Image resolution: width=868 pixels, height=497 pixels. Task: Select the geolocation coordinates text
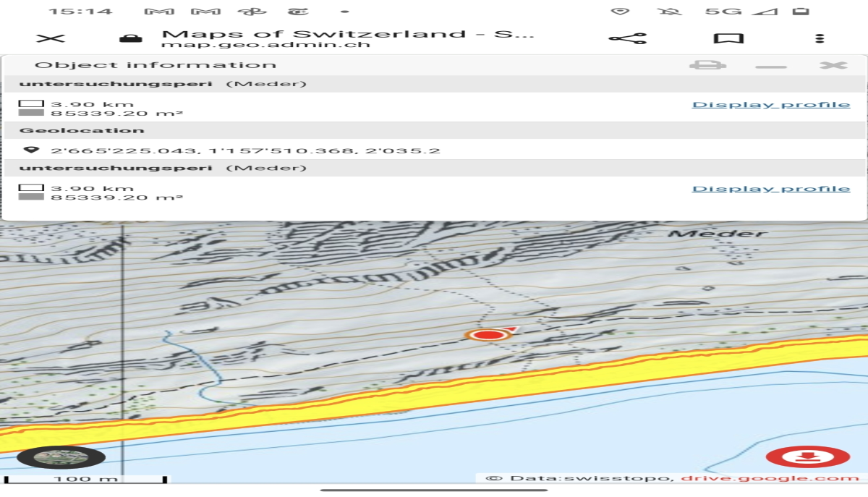(x=244, y=150)
